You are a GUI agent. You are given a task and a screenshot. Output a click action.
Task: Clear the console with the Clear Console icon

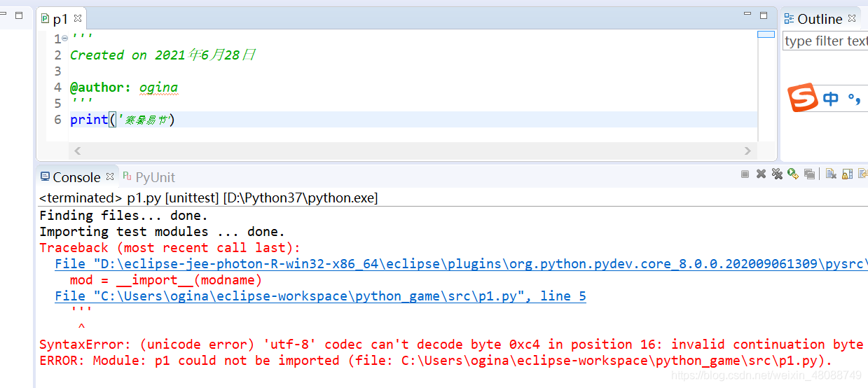831,174
